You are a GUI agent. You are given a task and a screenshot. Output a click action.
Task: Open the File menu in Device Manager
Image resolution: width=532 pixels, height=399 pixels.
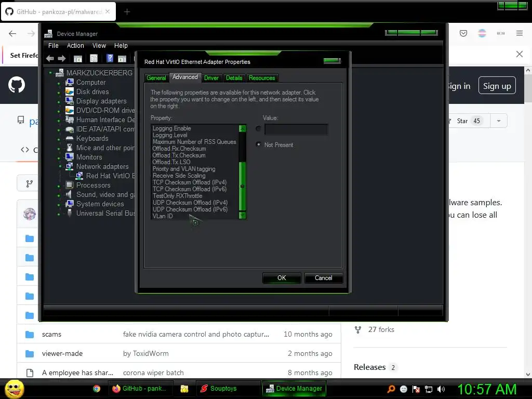coord(54,46)
